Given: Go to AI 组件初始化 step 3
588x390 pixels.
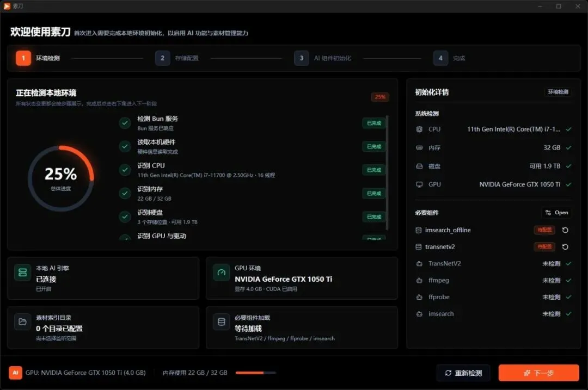Looking at the screenshot, I should [x=322, y=58].
